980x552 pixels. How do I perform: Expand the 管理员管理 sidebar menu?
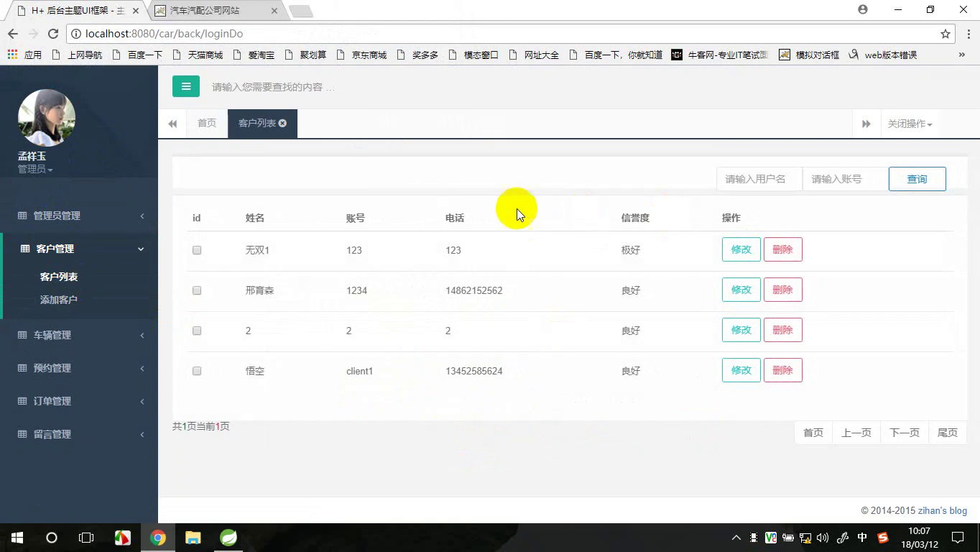[x=79, y=216]
